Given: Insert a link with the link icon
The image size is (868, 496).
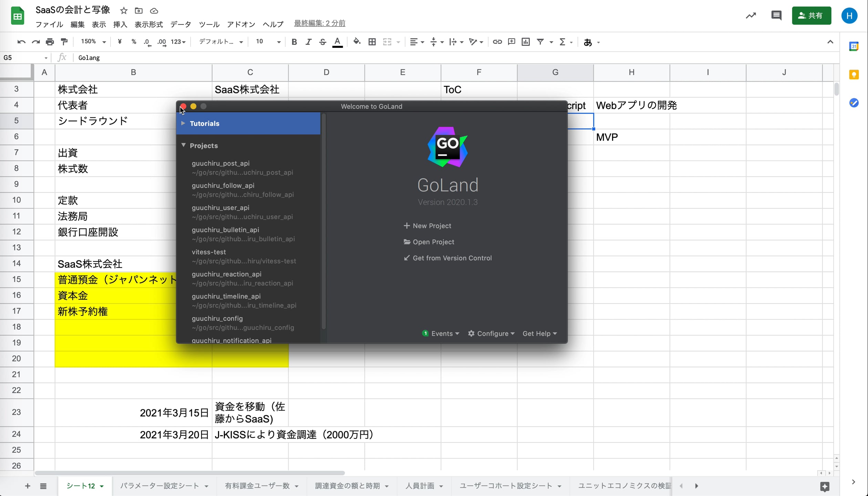Looking at the screenshot, I should [497, 42].
